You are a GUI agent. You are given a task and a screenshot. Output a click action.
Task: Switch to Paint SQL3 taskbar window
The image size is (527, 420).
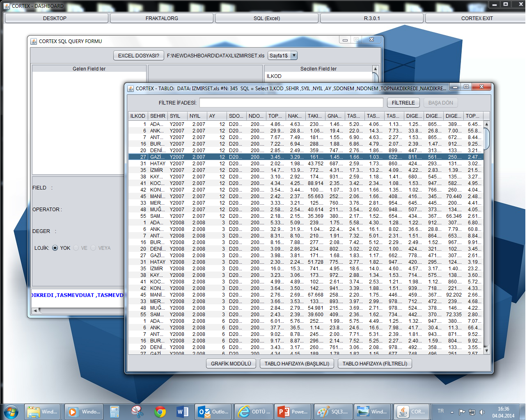(333, 412)
